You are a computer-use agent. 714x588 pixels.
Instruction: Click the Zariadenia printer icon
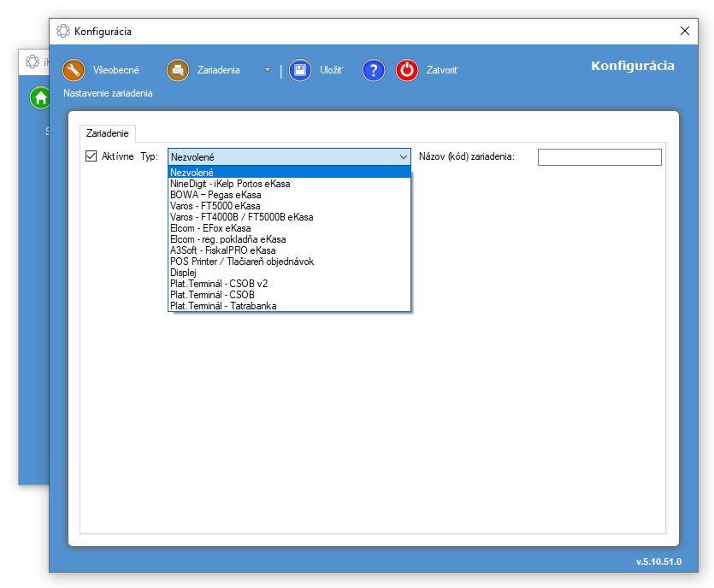(x=178, y=70)
